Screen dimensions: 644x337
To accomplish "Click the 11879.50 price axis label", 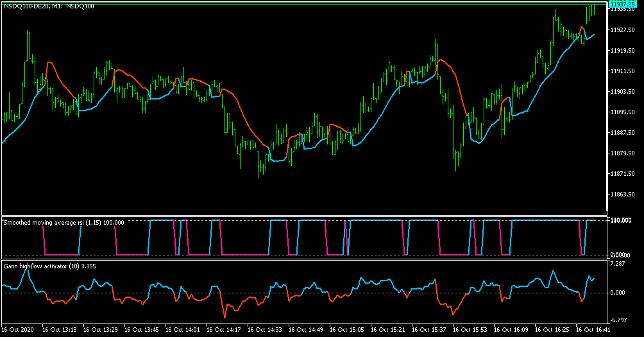I will click(623, 153).
